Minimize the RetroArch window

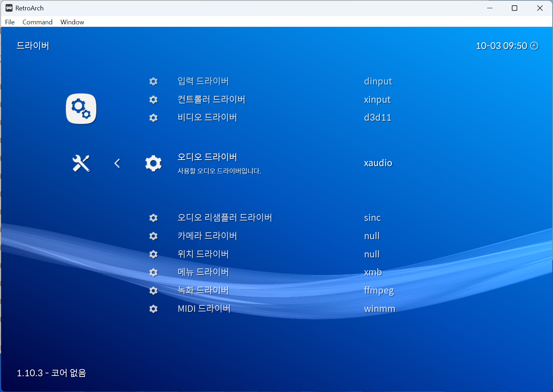490,8
